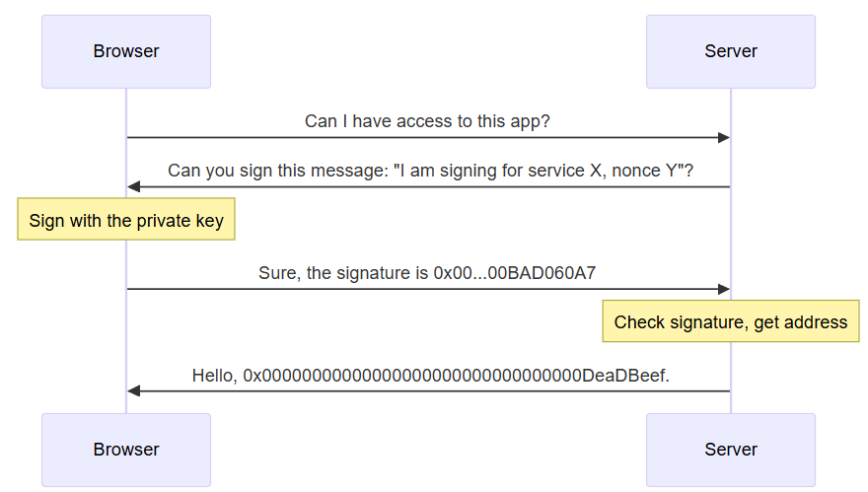The image size is (868, 492).
Task: Click the top Server participant box
Action: pos(730,51)
